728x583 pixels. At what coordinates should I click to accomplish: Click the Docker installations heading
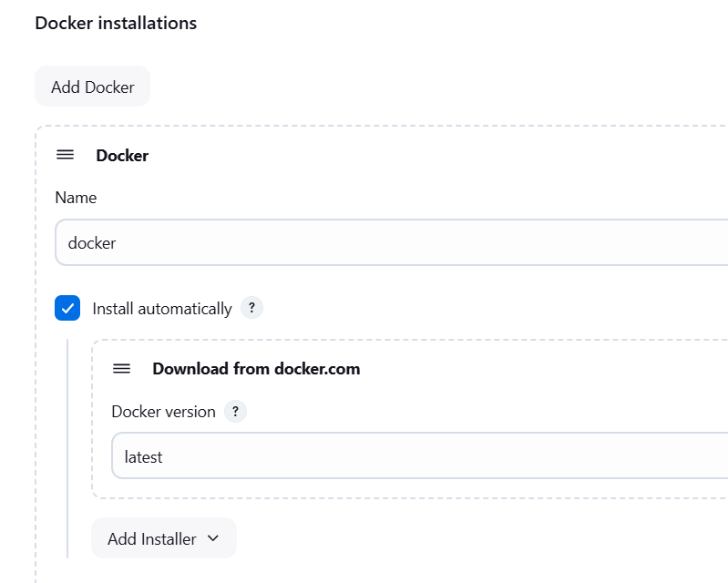116,23
